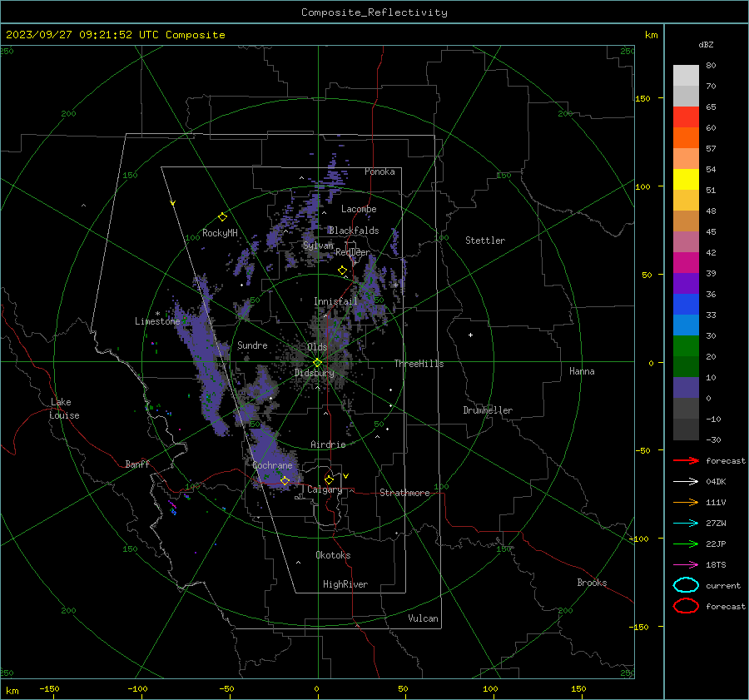Click the Drumheller city label
The width and height of the screenshot is (749, 700).
488,410
